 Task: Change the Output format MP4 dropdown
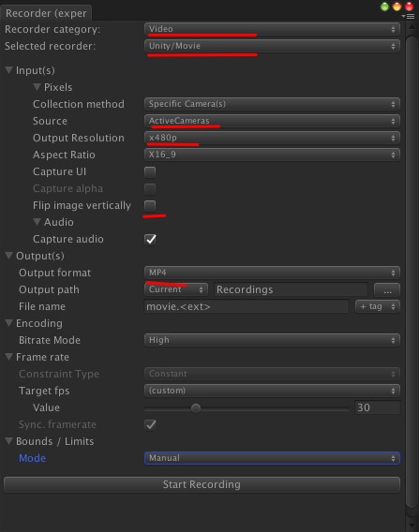click(x=272, y=273)
